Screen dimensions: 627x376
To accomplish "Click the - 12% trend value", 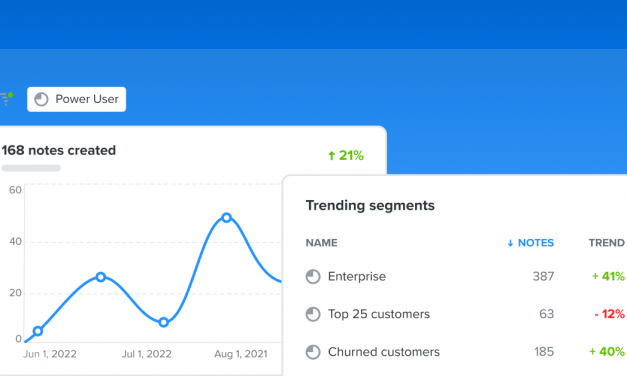I will 609,314.
